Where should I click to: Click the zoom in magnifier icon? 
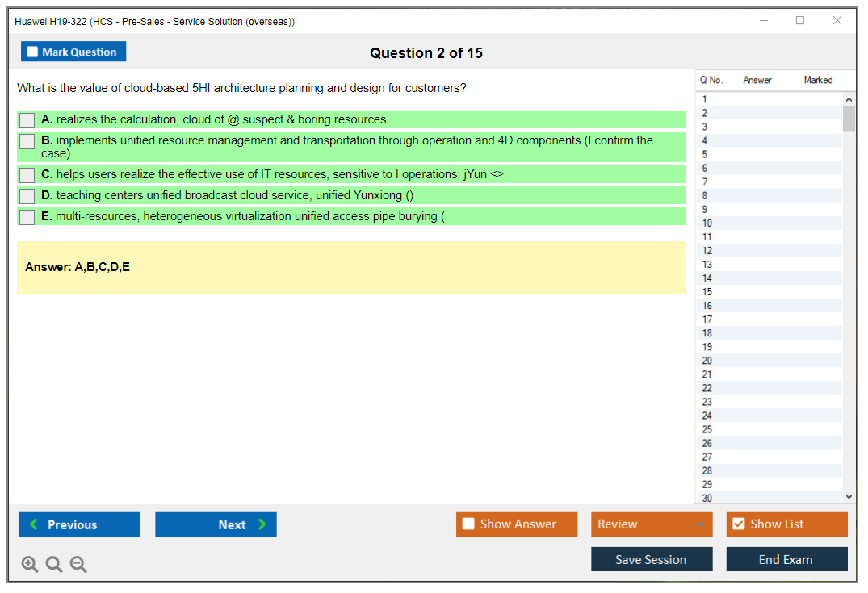pyautogui.click(x=29, y=565)
